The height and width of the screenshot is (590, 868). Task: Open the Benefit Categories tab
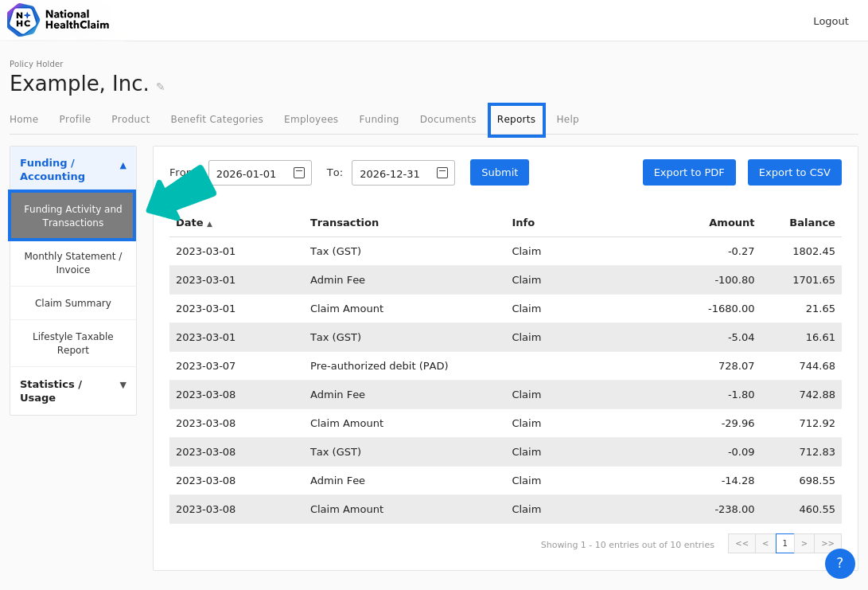coord(216,119)
